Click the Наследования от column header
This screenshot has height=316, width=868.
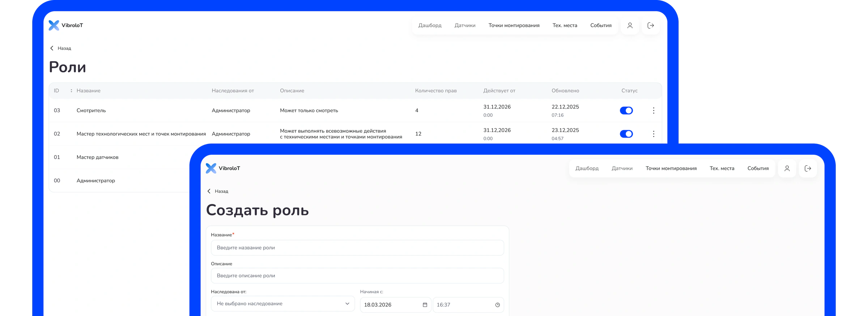[233, 91]
